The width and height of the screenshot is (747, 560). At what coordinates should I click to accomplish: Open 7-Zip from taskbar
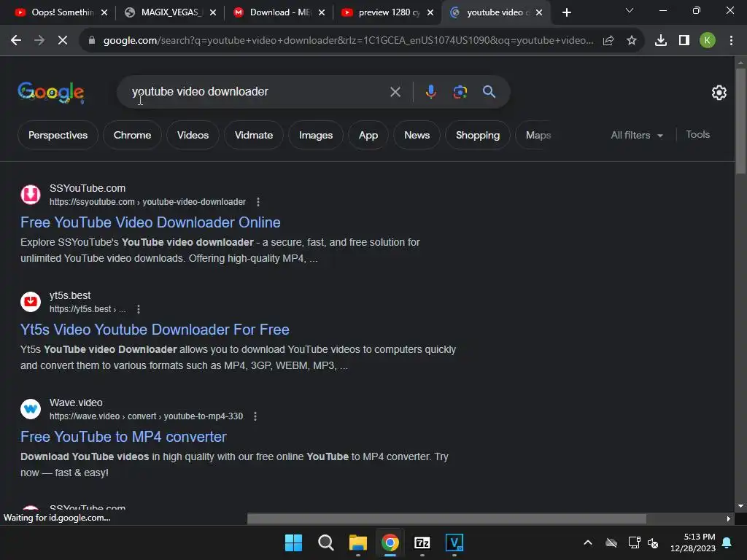coord(422,542)
